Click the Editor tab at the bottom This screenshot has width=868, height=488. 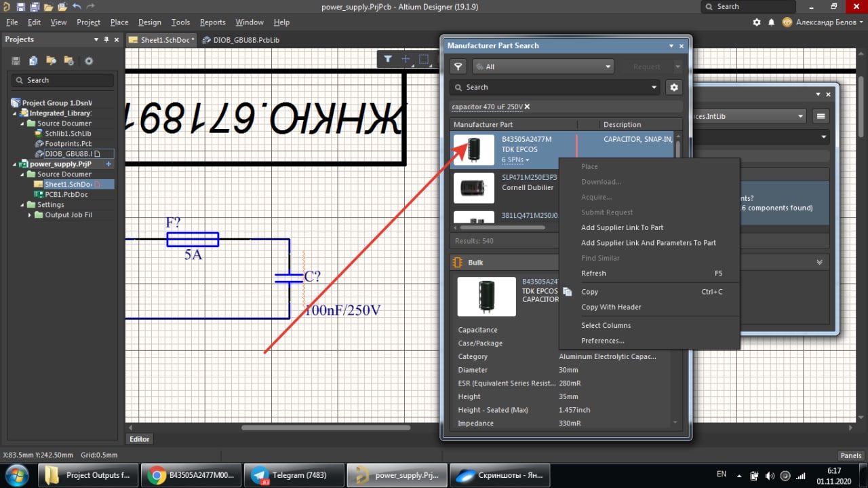click(x=140, y=439)
